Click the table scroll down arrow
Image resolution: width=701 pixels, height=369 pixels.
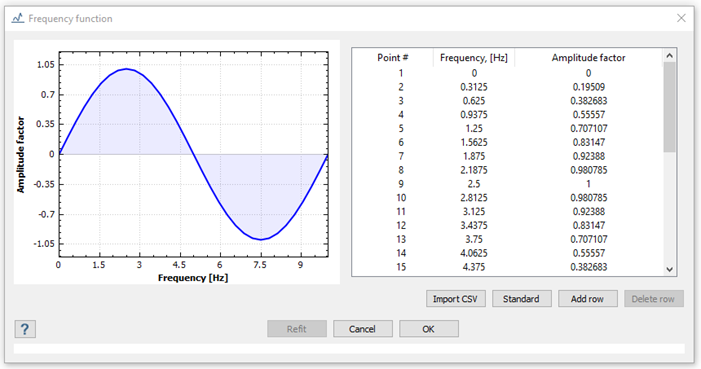coord(669,269)
